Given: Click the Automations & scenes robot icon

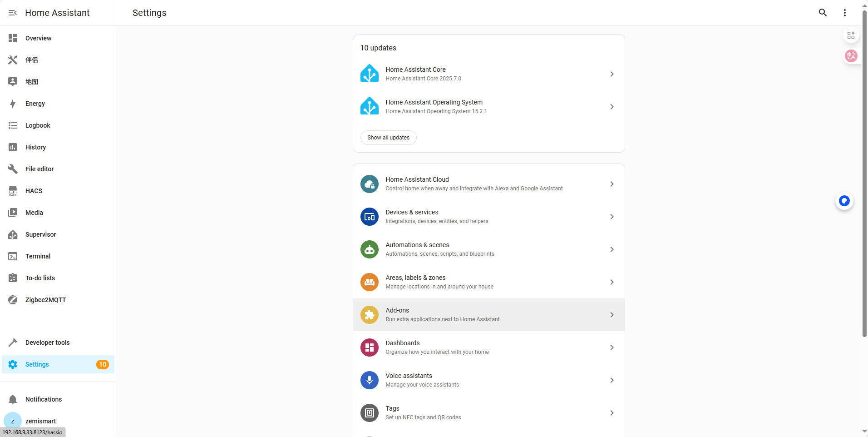Looking at the screenshot, I should click(370, 249).
